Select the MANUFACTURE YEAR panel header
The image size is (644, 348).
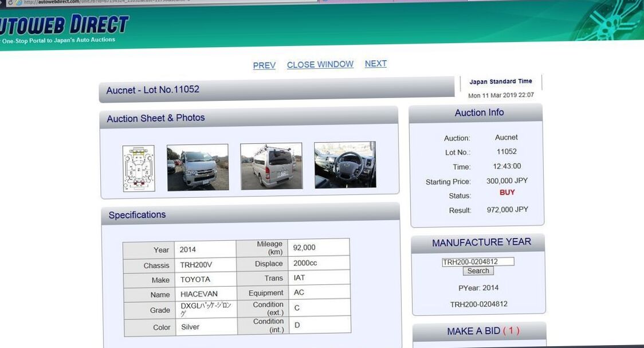481,243
